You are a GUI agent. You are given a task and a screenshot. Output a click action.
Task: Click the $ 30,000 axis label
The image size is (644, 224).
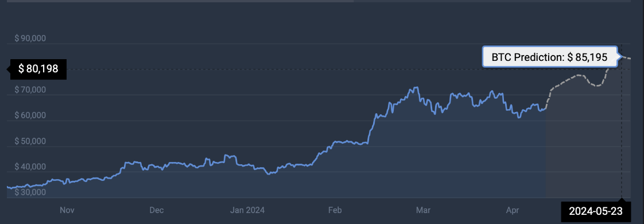30,193
